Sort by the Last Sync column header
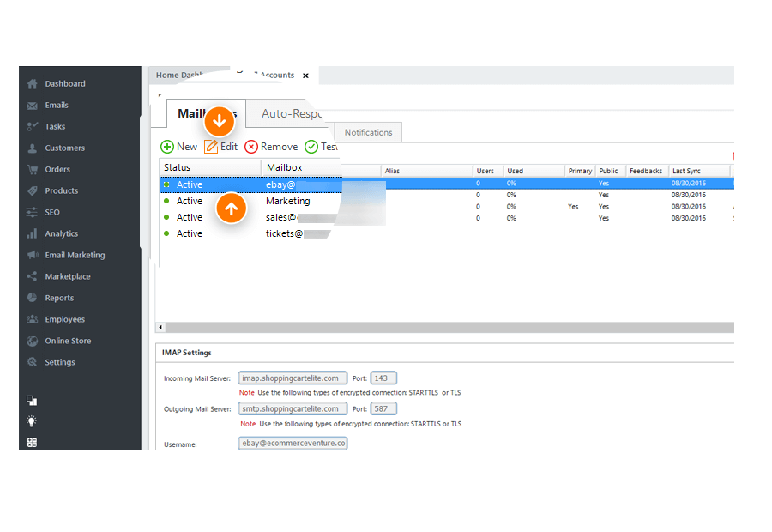772x532 pixels. [699, 171]
